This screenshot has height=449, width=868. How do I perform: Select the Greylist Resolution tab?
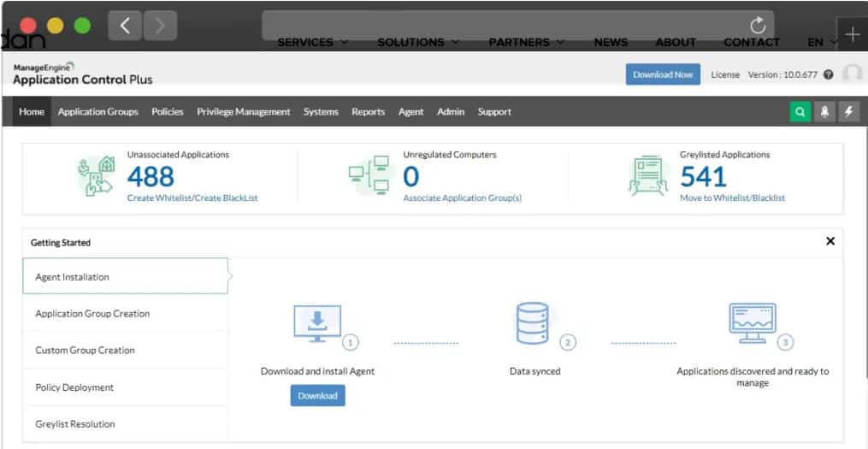[x=125, y=423]
